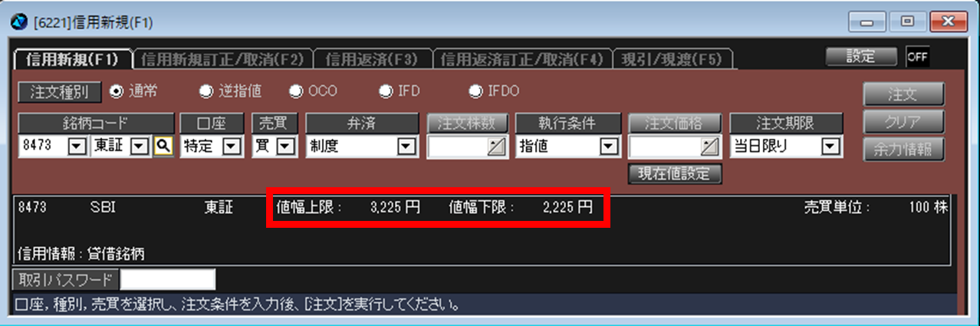Open the price keypad icon in 注文価格

pos(710,147)
